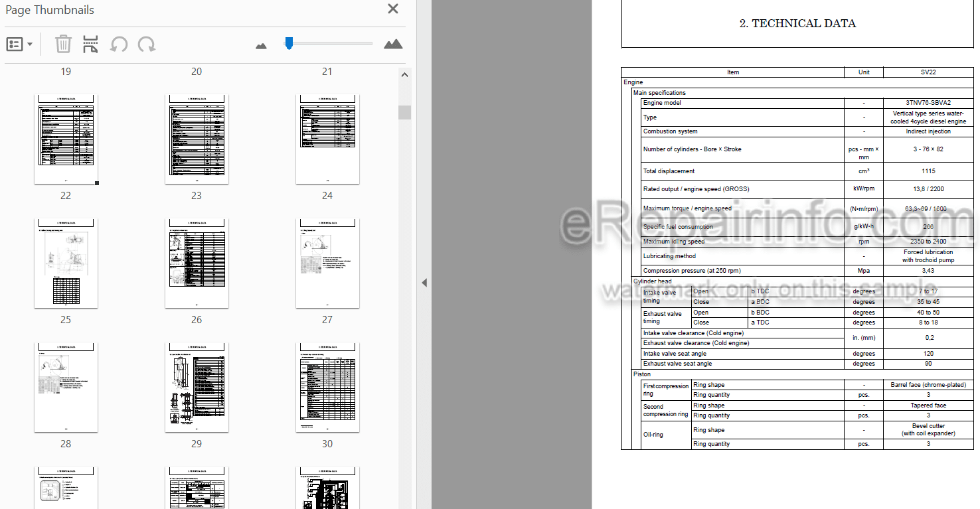Reduce thumbnail size with small mountain icon
This screenshot has width=980, height=509.
(261, 46)
